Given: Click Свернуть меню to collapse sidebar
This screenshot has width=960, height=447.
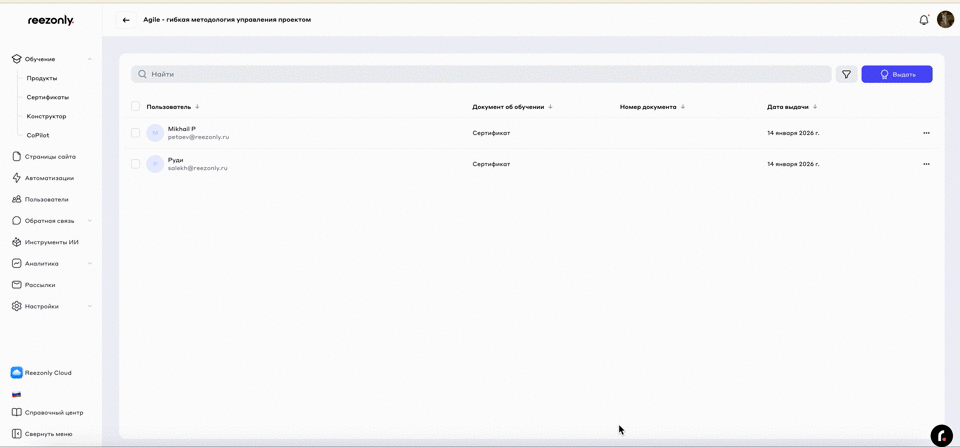Looking at the screenshot, I should coord(48,433).
